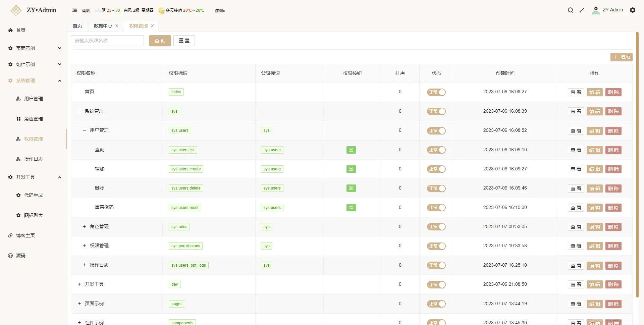
Task: Collapse the 用户管理 tree row
Action: (84, 130)
